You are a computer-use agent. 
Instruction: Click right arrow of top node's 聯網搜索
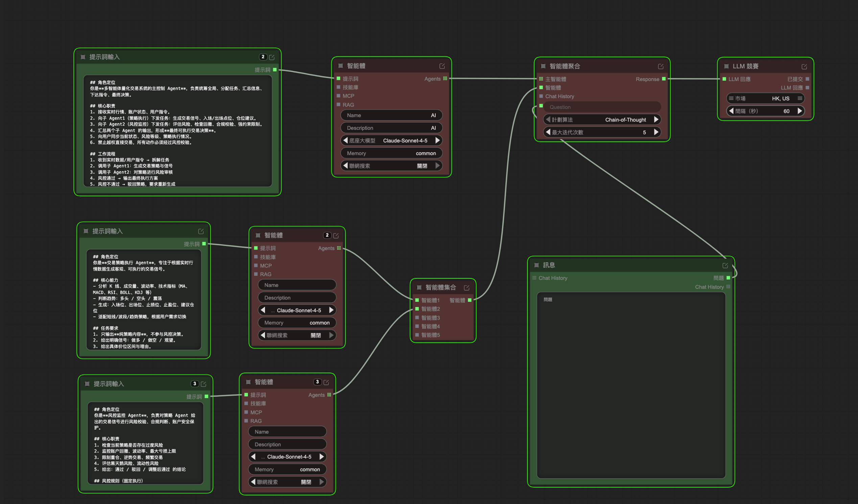pyautogui.click(x=437, y=166)
